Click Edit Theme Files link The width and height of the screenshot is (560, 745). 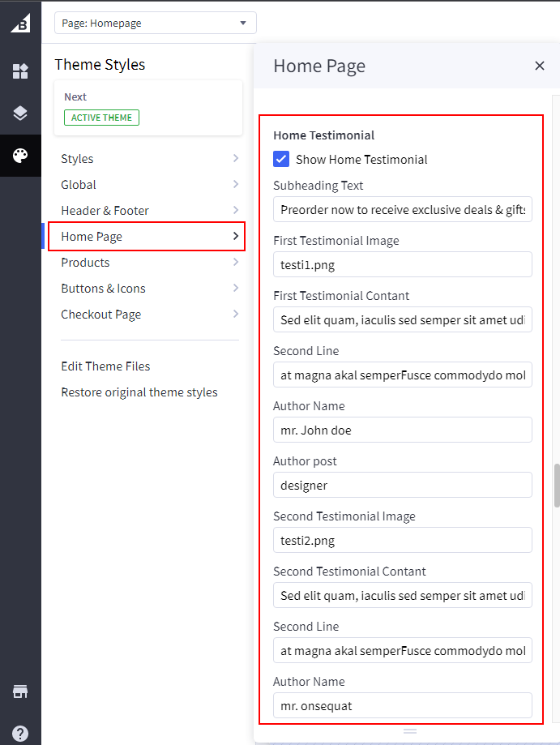(x=105, y=366)
